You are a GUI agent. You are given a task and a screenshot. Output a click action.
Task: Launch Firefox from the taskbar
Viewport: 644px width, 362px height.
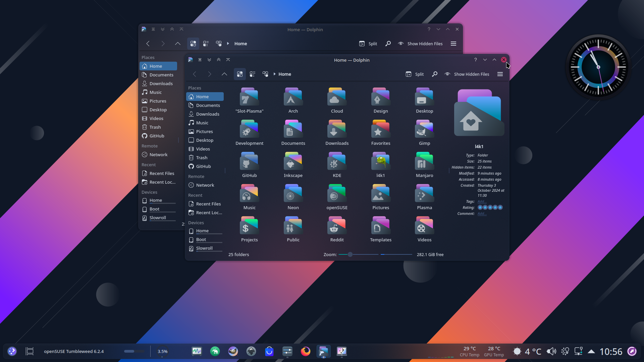pyautogui.click(x=305, y=351)
